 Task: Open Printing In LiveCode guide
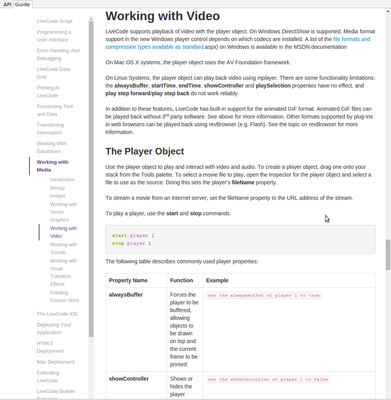pos(48,92)
